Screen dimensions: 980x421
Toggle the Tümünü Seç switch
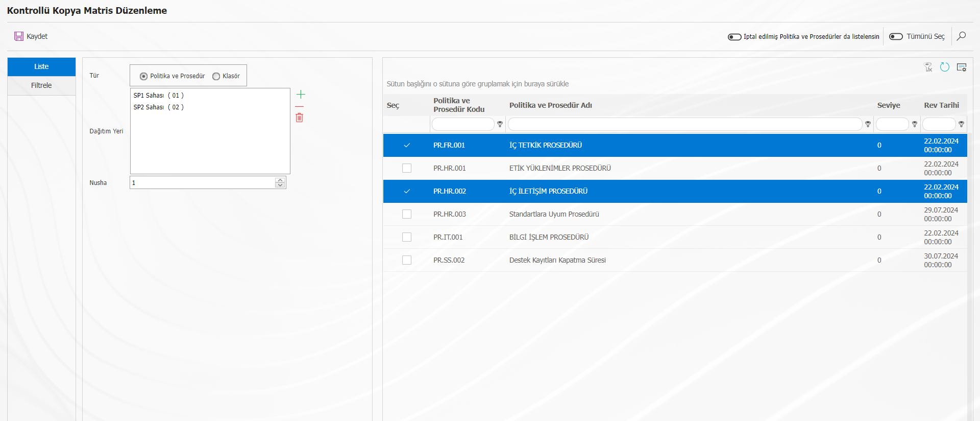[x=896, y=37]
